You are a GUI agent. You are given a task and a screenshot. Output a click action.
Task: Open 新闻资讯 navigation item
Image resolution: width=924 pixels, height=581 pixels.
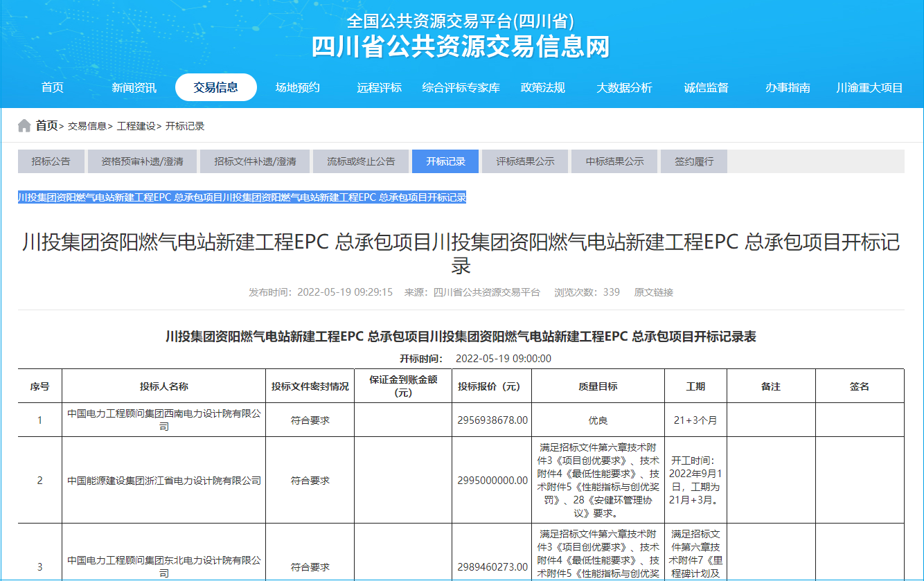coord(134,87)
